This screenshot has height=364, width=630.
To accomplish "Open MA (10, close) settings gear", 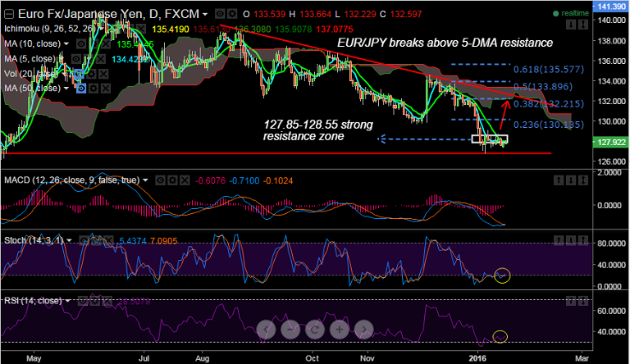I will 94,43.
